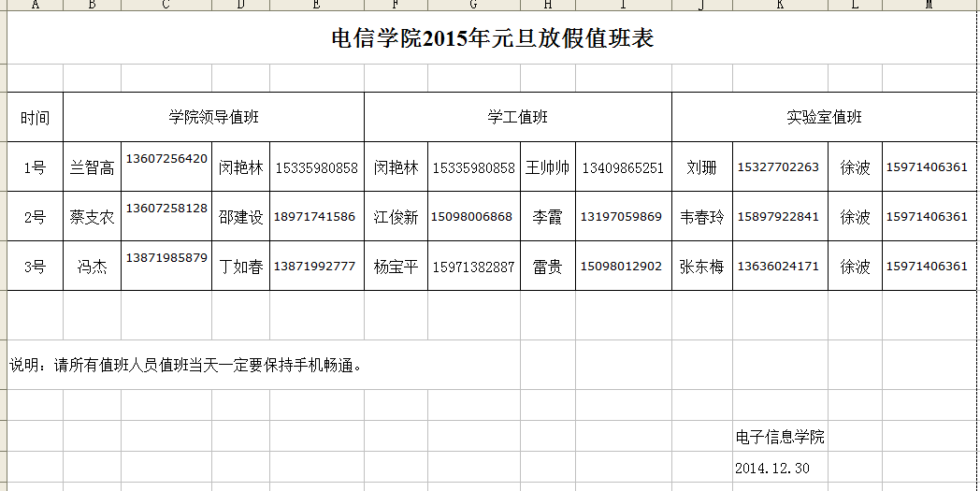Screen dimensions: 980x491
Task: Click the 电子信息学院 signature cell
Action: coord(780,438)
